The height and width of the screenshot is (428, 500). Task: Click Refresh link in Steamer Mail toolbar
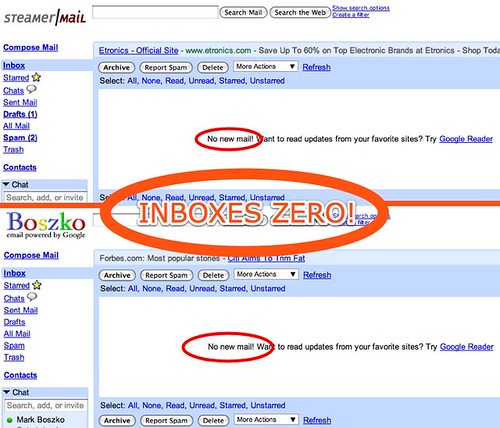[x=317, y=67]
